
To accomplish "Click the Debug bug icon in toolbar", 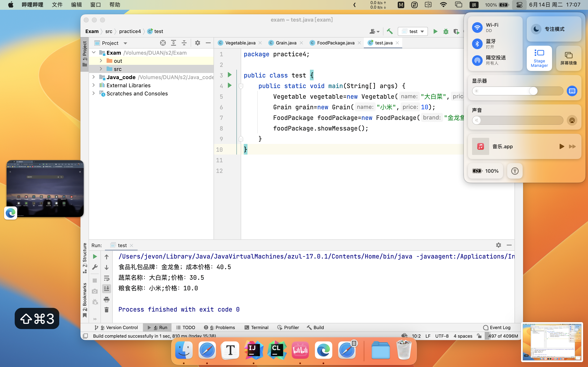I will pos(446,31).
